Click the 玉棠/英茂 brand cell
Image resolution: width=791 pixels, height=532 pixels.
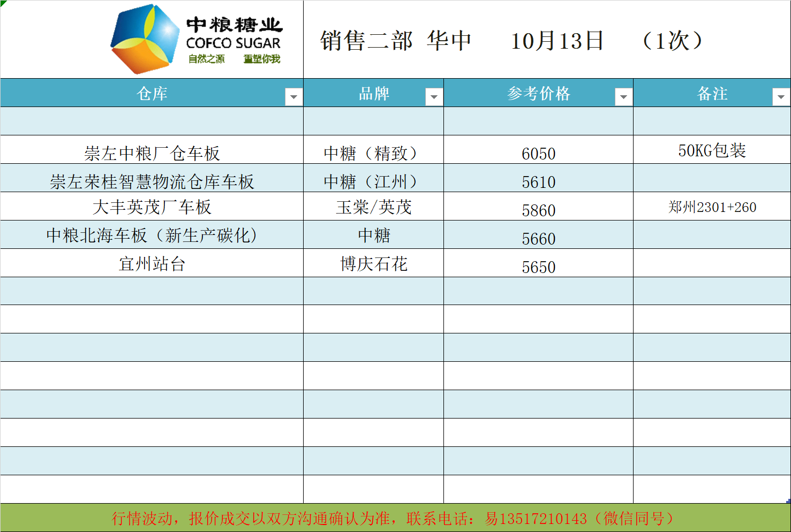coord(373,207)
